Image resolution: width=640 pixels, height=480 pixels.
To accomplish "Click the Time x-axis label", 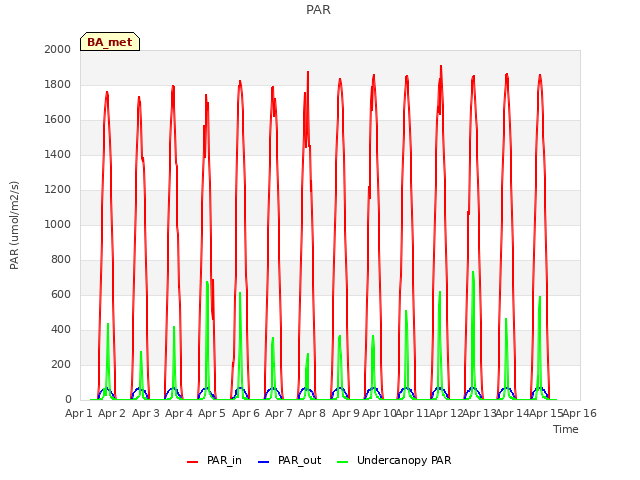I will pyautogui.click(x=566, y=429).
